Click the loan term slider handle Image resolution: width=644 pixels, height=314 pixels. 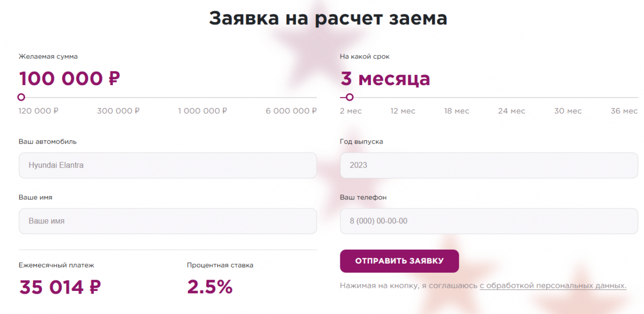[349, 97]
